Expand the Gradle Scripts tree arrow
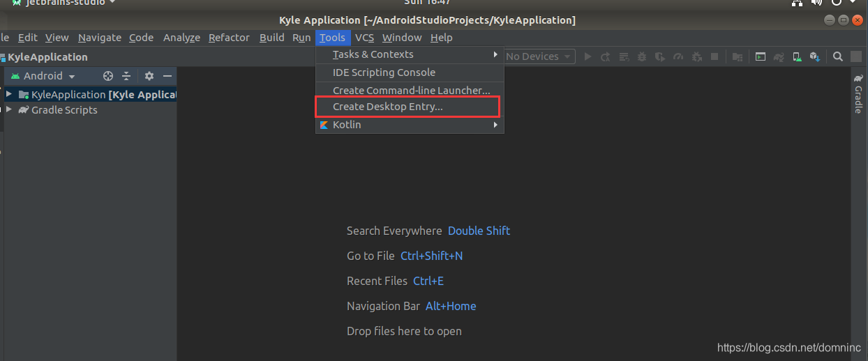The width and height of the screenshot is (868, 361). click(x=9, y=109)
